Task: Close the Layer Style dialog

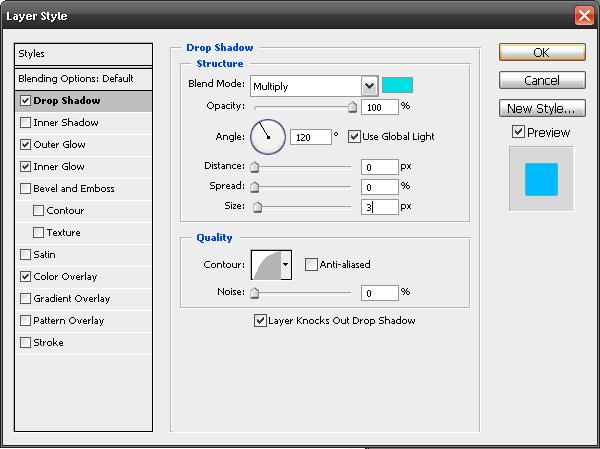Action: click(584, 16)
